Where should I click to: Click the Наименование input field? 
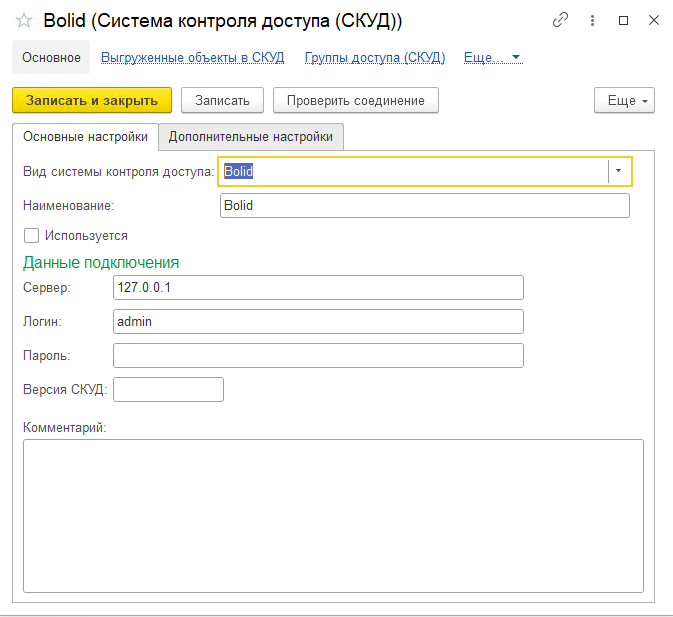[x=424, y=206]
